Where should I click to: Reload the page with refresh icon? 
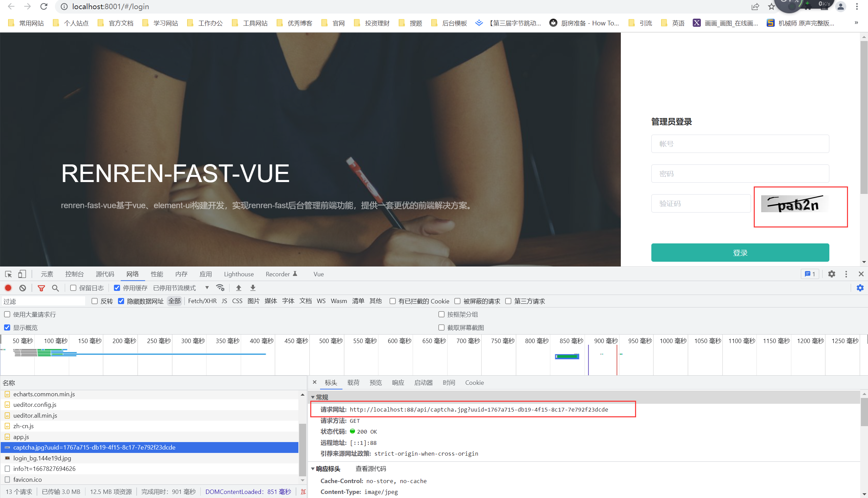point(44,6)
